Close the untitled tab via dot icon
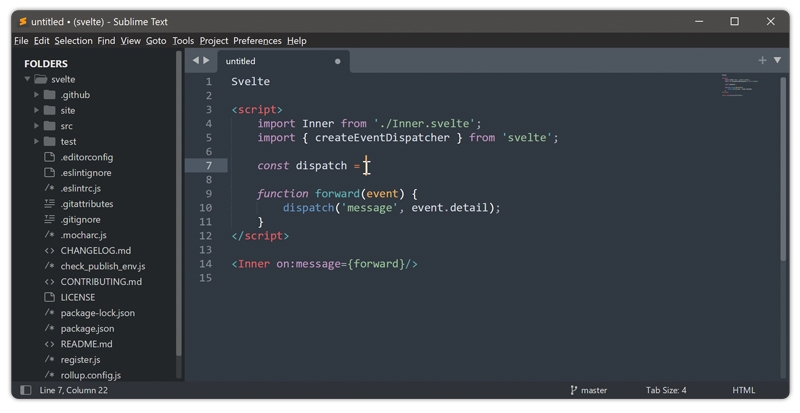The image size is (800, 413). point(338,62)
